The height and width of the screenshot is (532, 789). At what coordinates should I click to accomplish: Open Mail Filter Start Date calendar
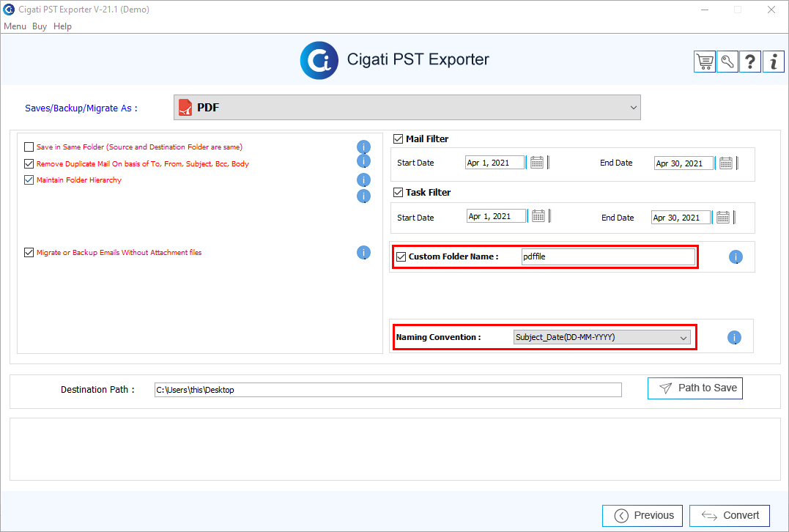tap(537, 163)
